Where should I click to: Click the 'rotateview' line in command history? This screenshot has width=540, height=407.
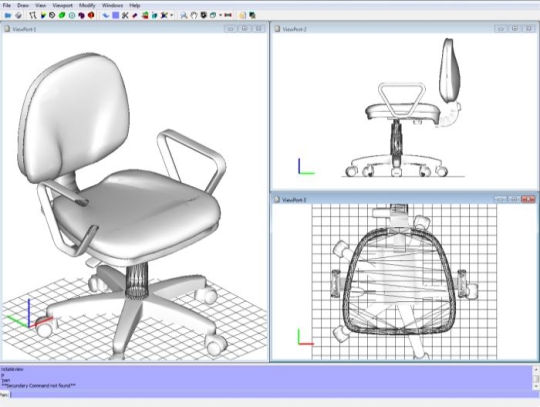coord(12,369)
